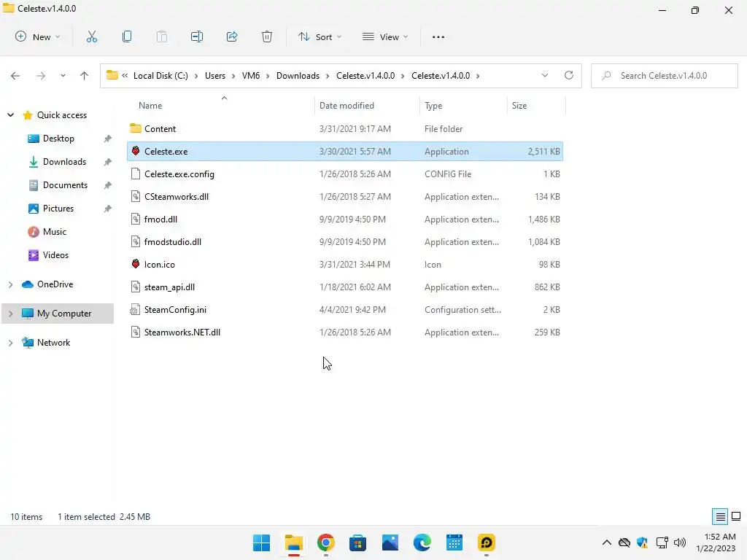Select the Celeste.exe.config file
Screen dimensions: 747x560
(345, 174)
